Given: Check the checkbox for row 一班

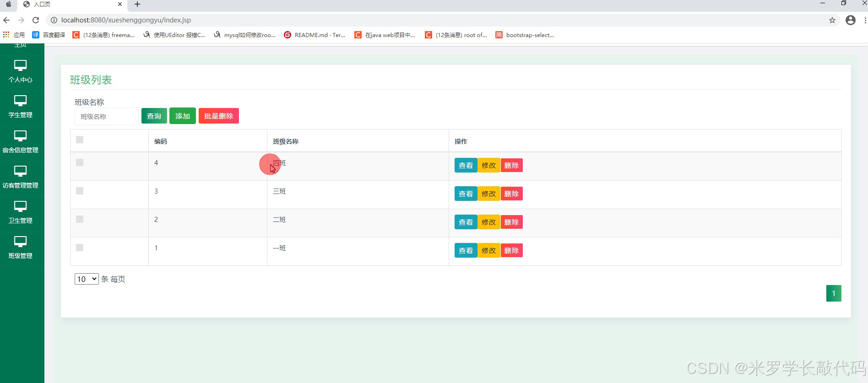Looking at the screenshot, I should pos(80,248).
